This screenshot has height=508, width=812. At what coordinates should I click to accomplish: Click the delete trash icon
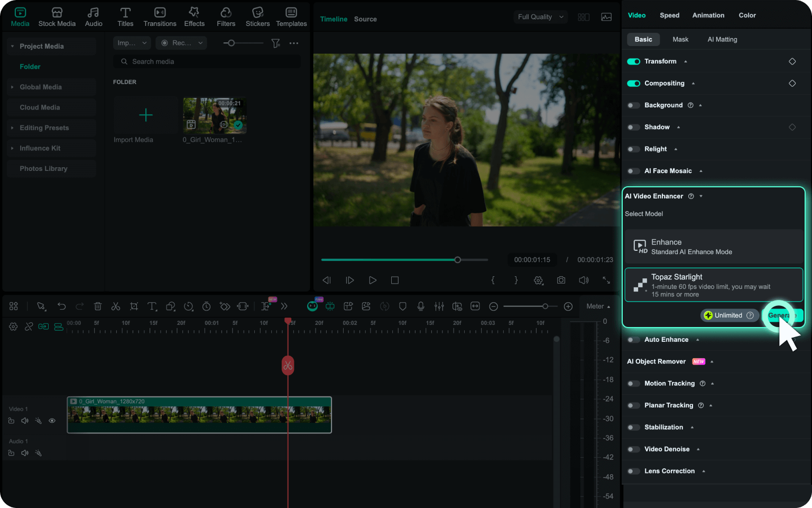click(98, 306)
